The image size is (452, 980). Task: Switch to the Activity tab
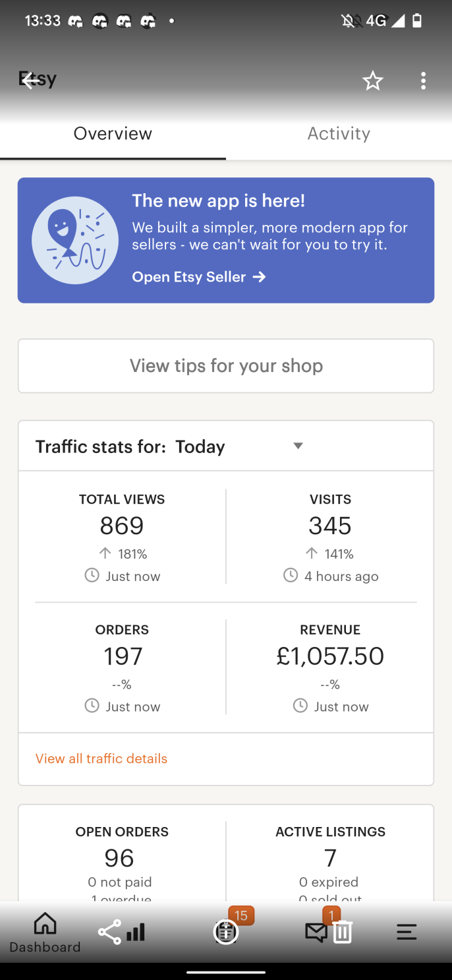[339, 133]
